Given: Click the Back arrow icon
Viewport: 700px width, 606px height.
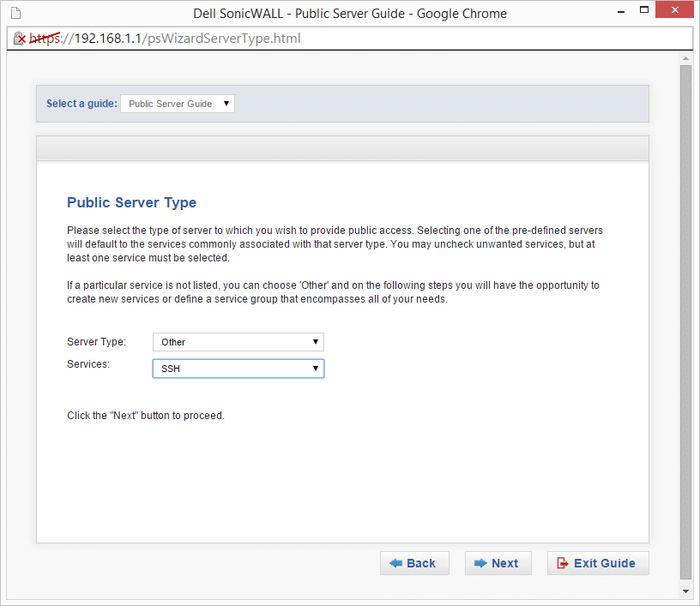Looking at the screenshot, I should point(395,563).
